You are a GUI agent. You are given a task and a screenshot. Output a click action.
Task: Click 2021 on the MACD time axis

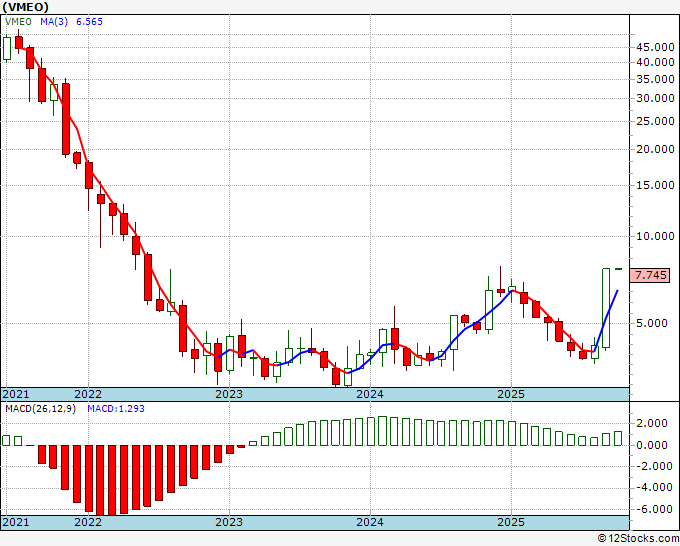point(16,522)
